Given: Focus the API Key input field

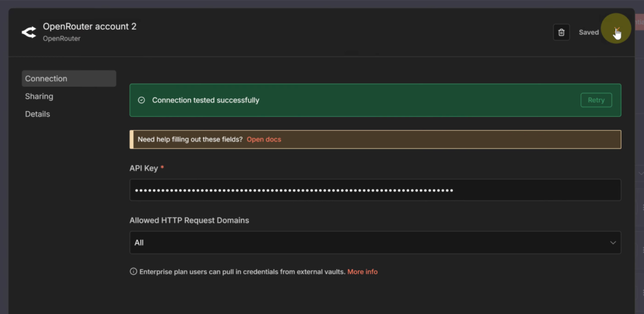Looking at the screenshot, I should point(375,190).
